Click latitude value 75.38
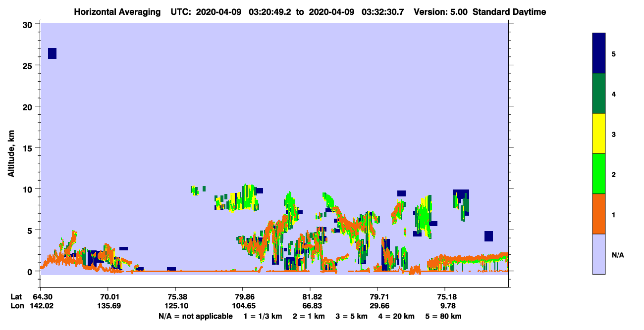The width and height of the screenshot is (644, 330). pos(175,297)
